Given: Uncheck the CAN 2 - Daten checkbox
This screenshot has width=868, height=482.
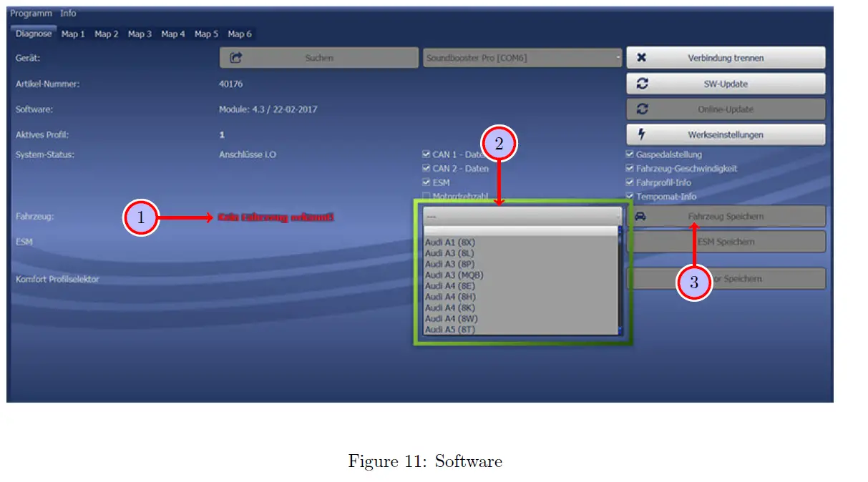Looking at the screenshot, I should point(426,169).
